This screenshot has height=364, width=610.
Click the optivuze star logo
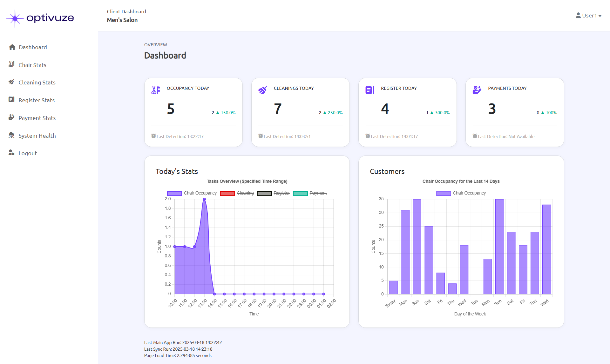(x=15, y=19)
